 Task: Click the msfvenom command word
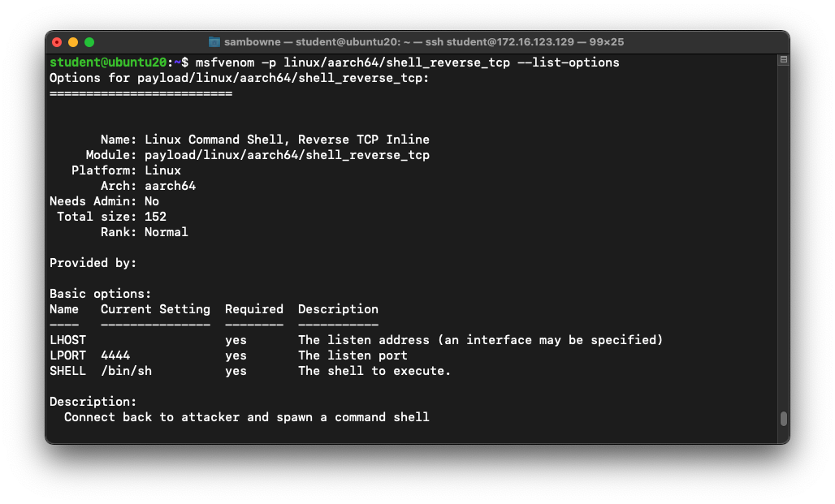228,62
